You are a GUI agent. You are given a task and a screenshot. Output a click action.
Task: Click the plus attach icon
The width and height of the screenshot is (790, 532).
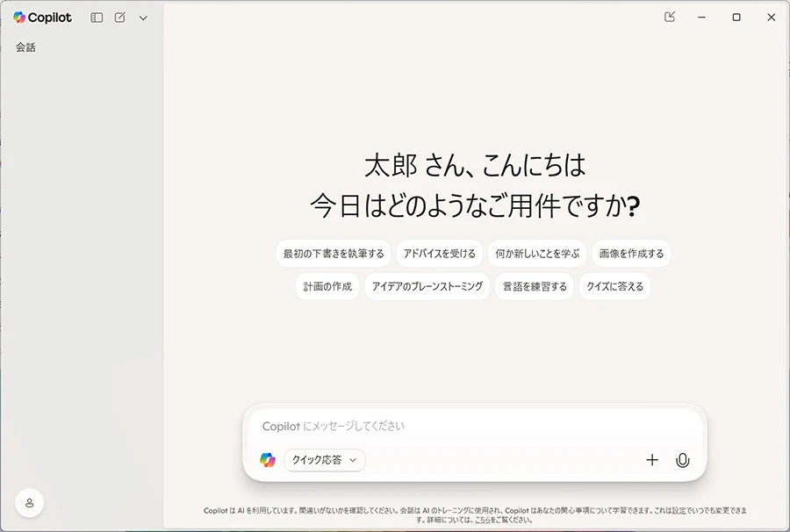652,460
